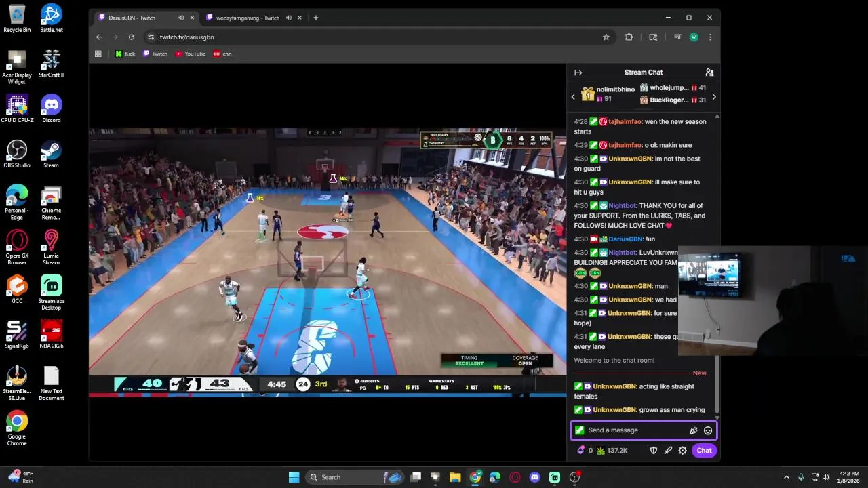This screenshot has height=488, width=868.
Task: View site information icon in address bar
Action: tap(151, 37)
